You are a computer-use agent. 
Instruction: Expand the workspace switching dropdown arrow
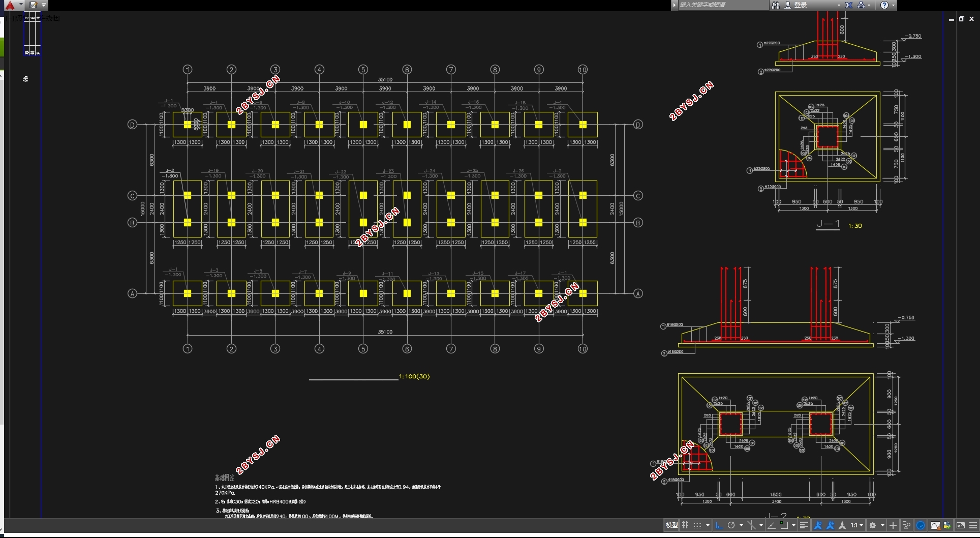click(882, 525)
